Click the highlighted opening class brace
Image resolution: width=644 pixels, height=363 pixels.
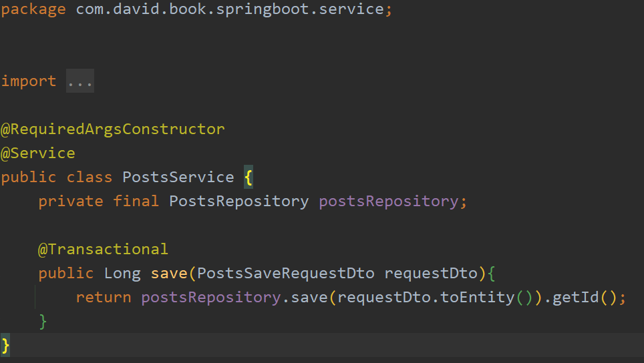pyautogui.click(x=248, y=177)
